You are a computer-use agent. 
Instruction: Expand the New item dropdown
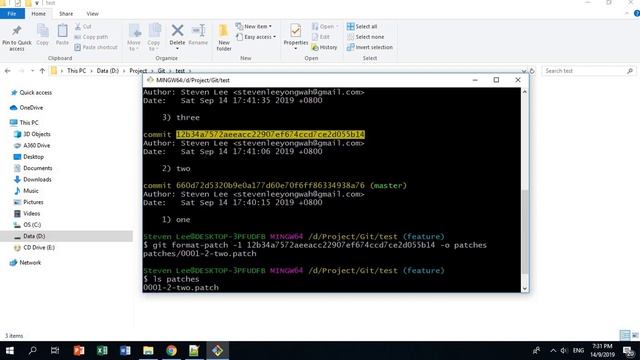click(254, 27)
